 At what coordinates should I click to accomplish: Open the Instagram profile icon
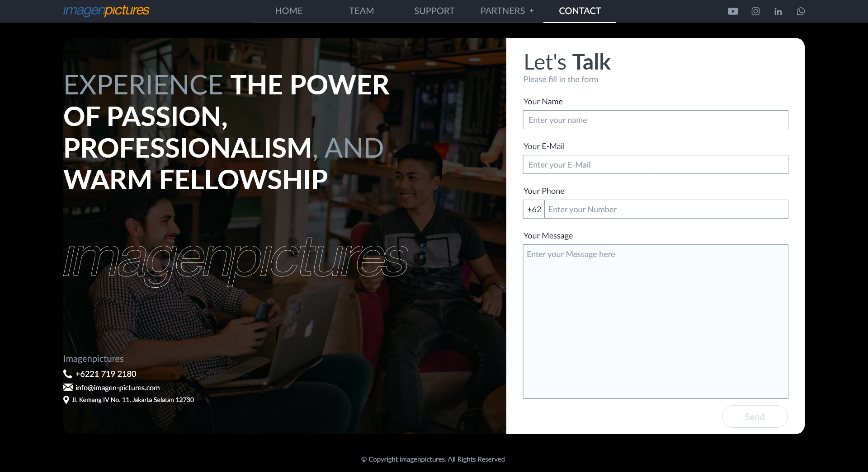(755, 11)
